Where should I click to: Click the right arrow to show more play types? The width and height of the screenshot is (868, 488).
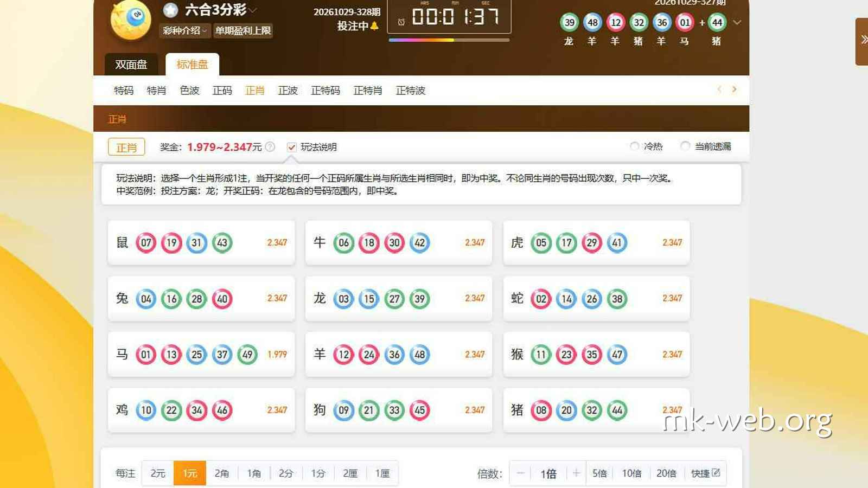735,89
